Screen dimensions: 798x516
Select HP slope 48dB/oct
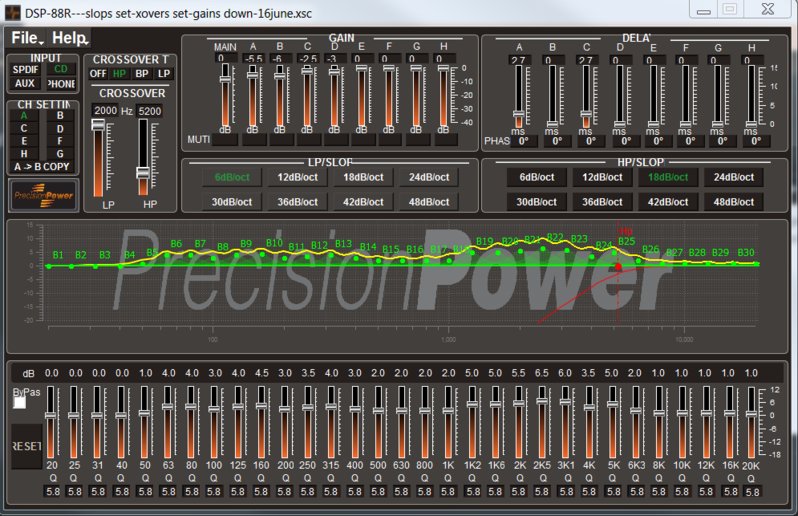tap(733, 202)
